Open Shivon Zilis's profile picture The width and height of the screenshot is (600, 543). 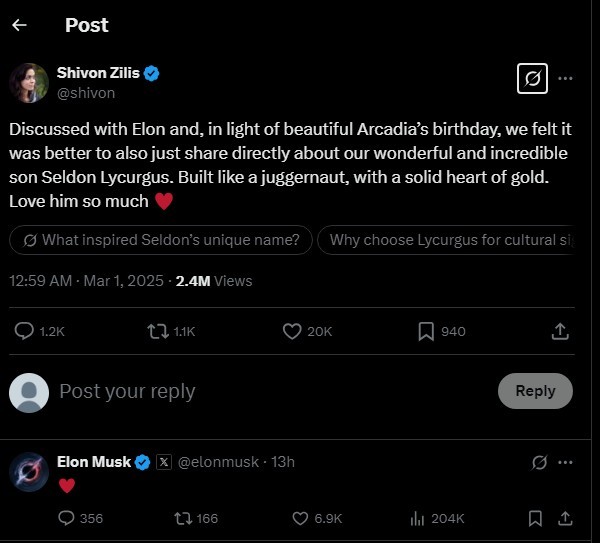point(29,83)
